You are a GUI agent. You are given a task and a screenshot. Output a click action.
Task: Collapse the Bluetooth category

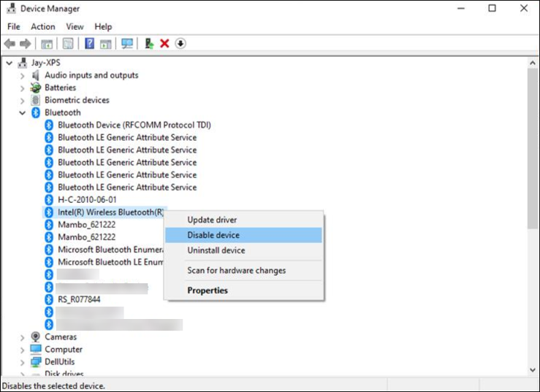pos(22,112)
